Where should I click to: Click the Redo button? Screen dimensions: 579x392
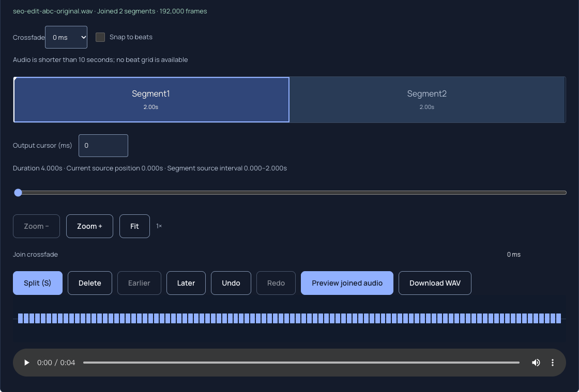pyautogui.click(x=276, y=283)
